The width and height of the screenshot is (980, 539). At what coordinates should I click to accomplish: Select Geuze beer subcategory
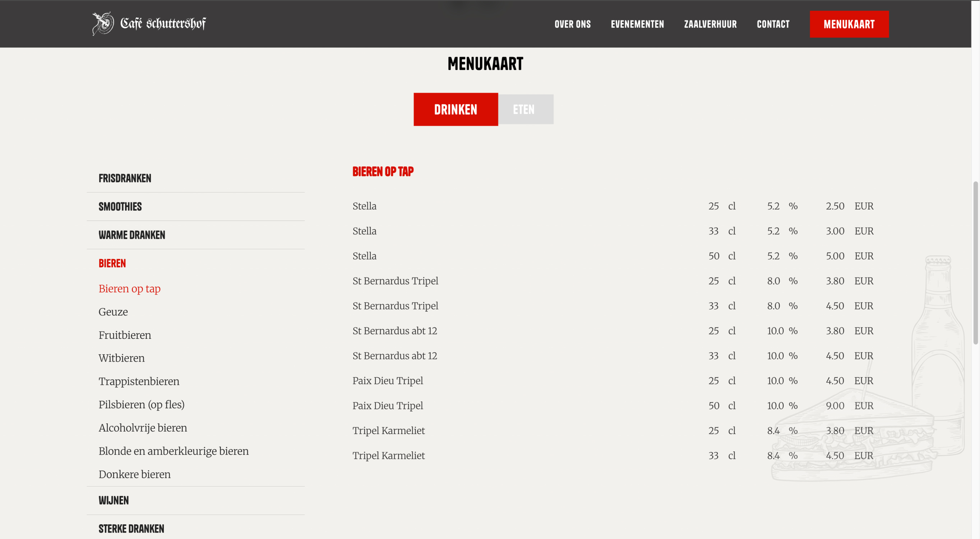point(113,312)
